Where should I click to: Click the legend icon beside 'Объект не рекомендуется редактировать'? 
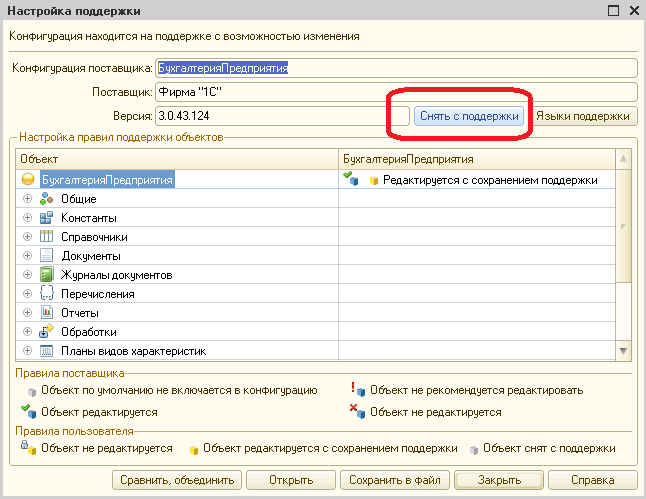click(358, 389)
